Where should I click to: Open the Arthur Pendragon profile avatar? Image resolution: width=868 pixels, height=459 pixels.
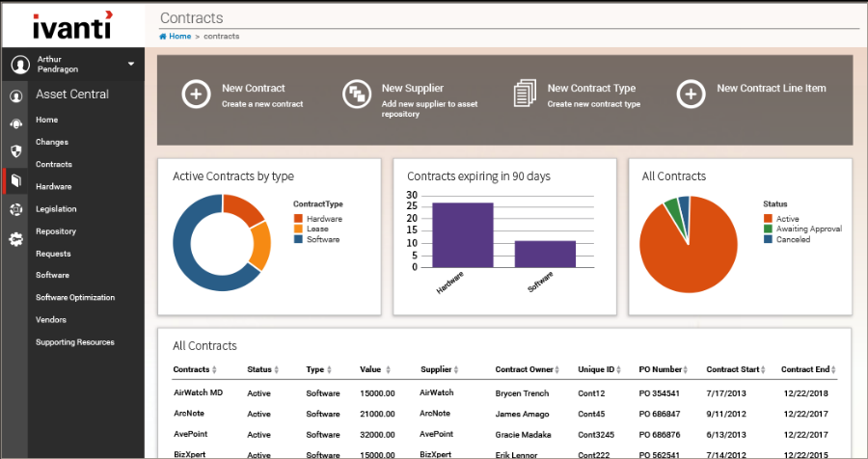coord(20,65)
